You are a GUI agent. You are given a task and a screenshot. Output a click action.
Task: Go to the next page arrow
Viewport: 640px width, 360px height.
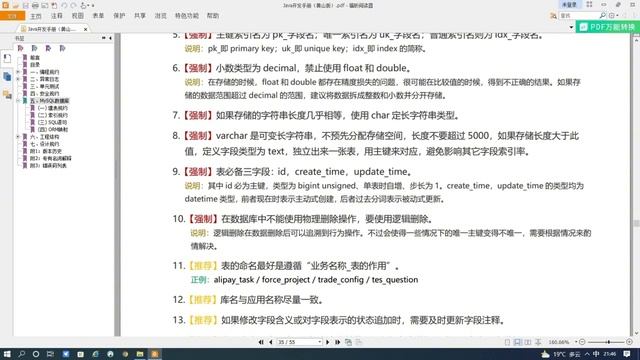(x=327, y=342)
